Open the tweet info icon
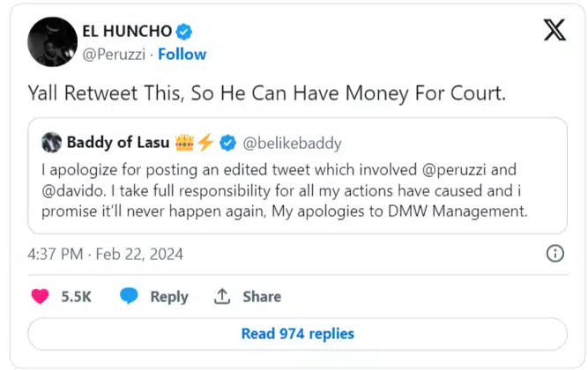588x370 pixels. click(x=555, y=254)
